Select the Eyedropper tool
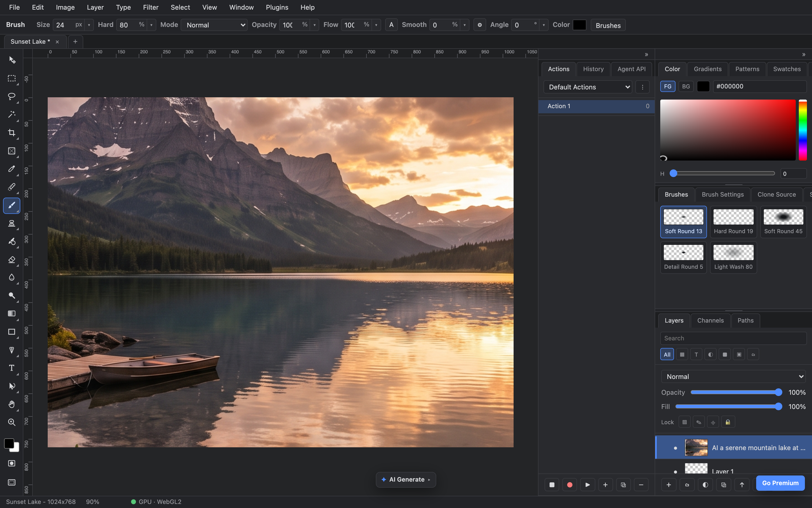 tap(12, 169)
